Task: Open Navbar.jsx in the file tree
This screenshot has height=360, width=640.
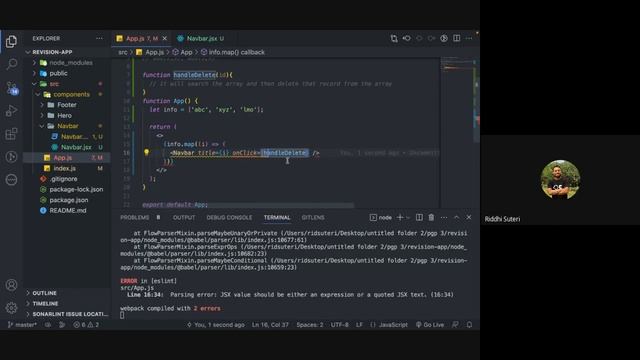Action: [x=66, y=147]
